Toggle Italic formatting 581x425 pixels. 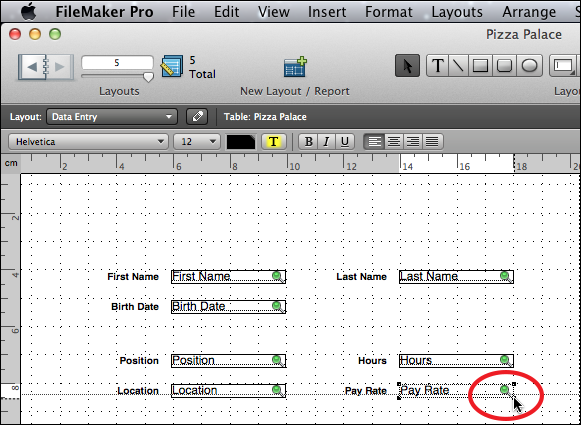pyautogui.click(x=326, y=142)
